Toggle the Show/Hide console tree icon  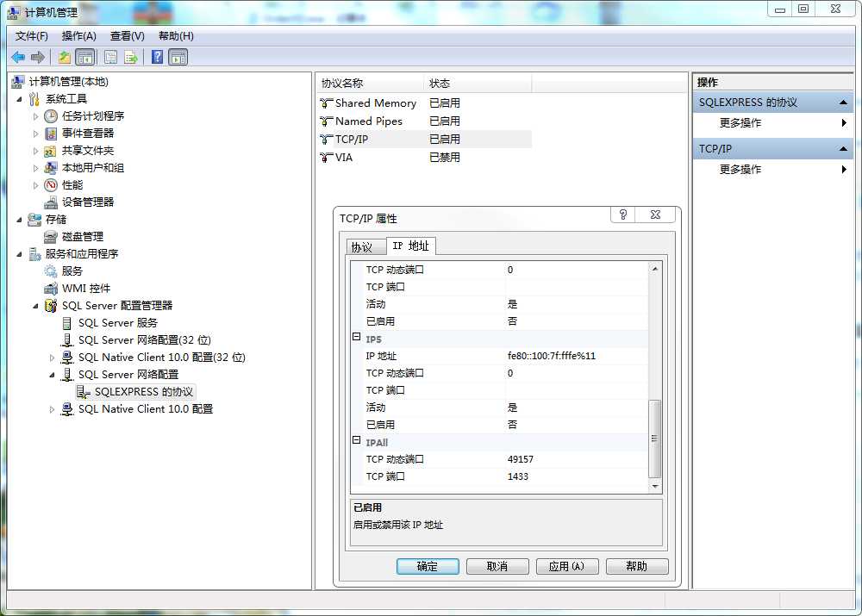[85, 57]
